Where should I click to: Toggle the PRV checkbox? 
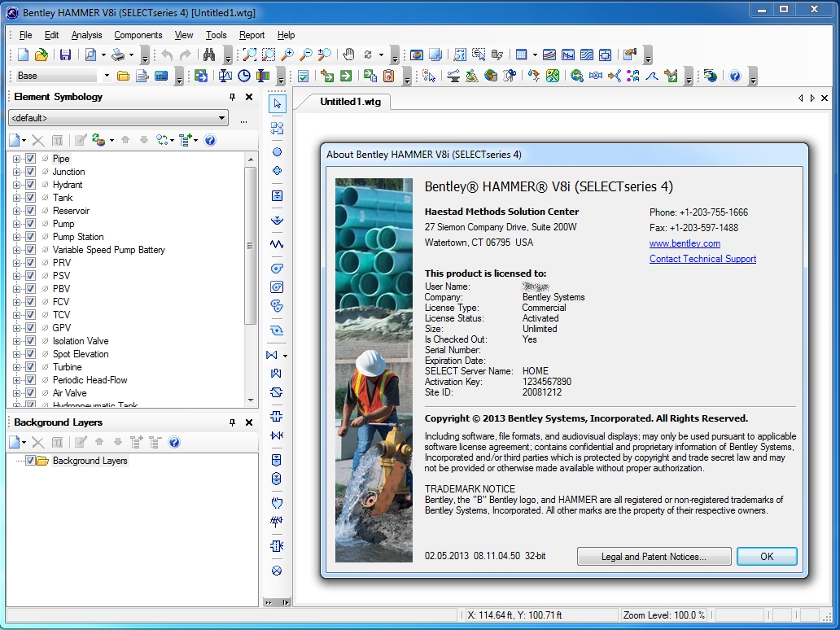[x=31, y=262]
